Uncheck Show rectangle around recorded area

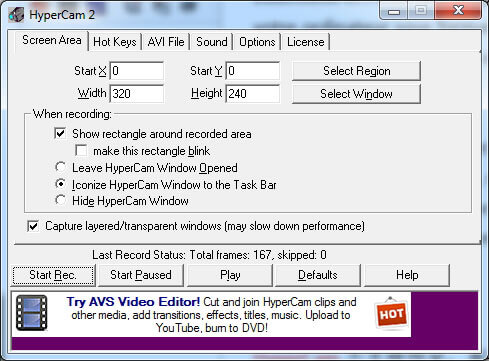point(60,133)
